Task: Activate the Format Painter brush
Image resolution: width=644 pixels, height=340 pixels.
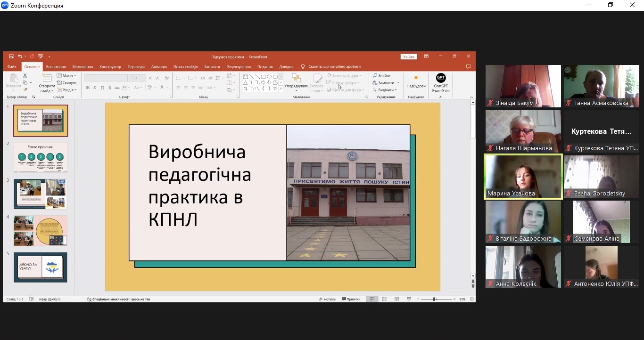Action: pos(25,89)
